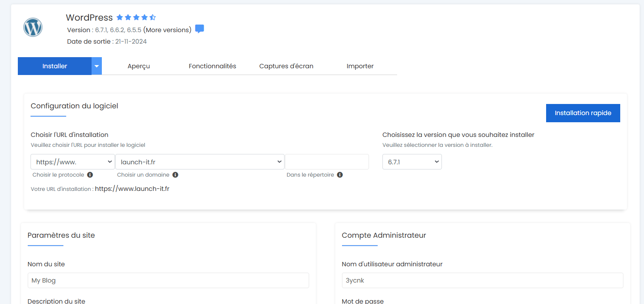Click the star rating icons
This screenshot has height=304, width=644.
[x=136, y=17]
